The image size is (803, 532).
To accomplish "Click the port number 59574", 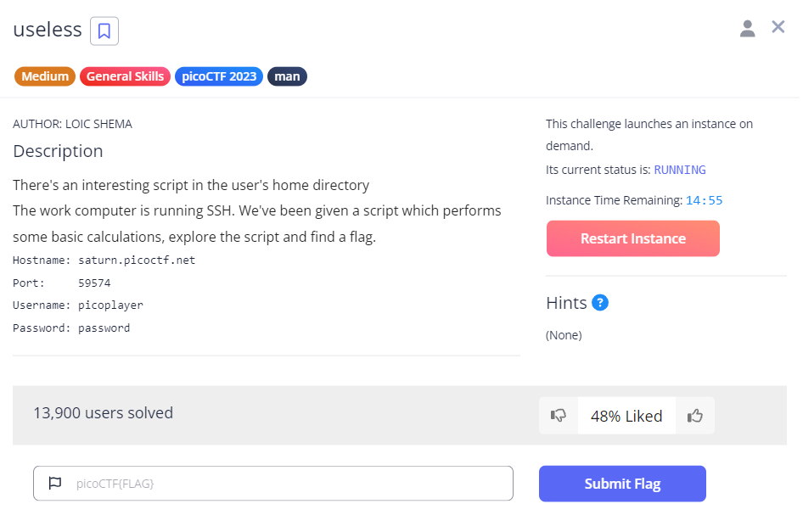I will pos(94,283).
